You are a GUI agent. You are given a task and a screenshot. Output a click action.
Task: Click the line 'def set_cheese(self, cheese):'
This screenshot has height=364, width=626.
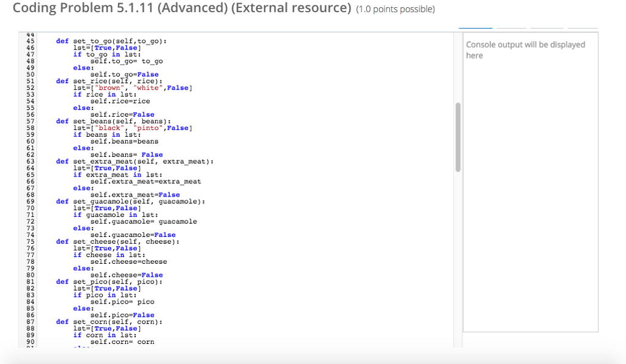coord(118,242)
